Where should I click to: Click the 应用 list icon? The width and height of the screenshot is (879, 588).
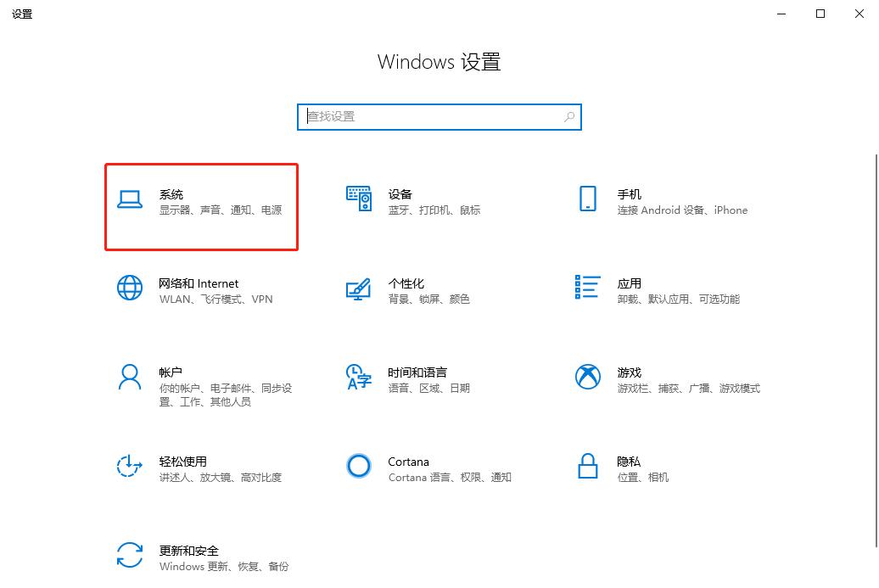click(x=587, y=288)
